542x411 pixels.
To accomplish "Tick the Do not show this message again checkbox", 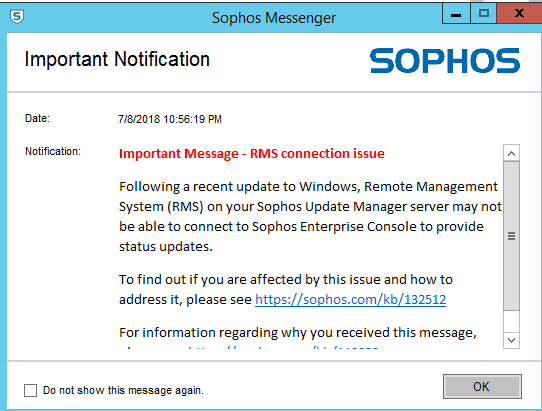I will 30,390.
